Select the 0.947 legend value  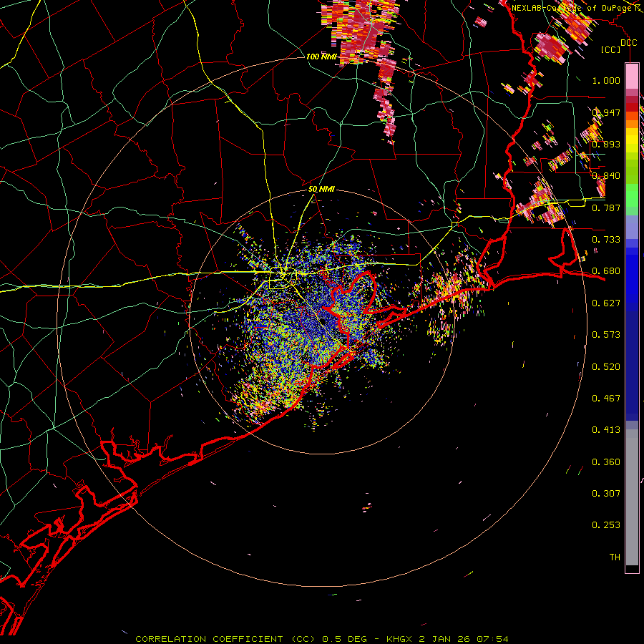pos(606,112)
